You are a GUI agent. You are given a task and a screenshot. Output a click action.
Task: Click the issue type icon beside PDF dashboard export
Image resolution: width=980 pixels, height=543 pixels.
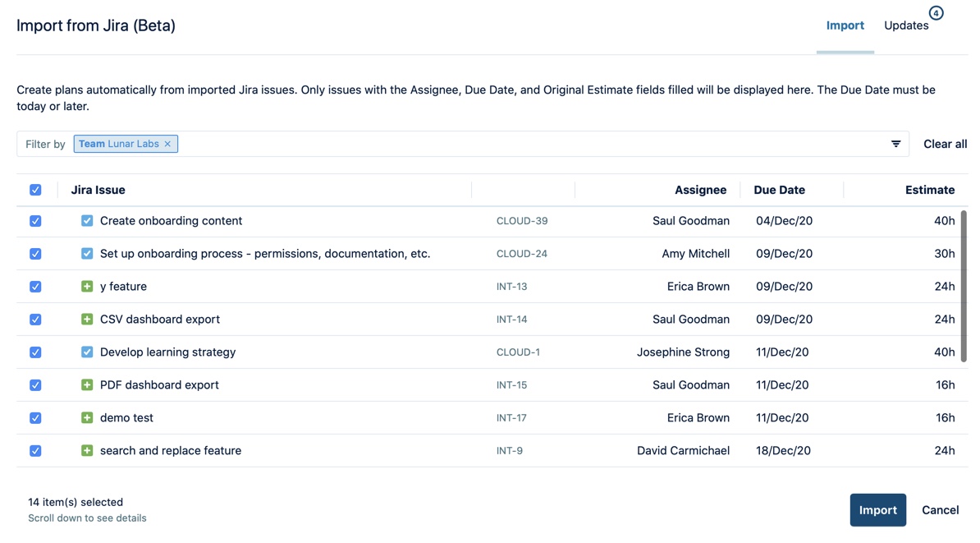(x=87, y=384)
